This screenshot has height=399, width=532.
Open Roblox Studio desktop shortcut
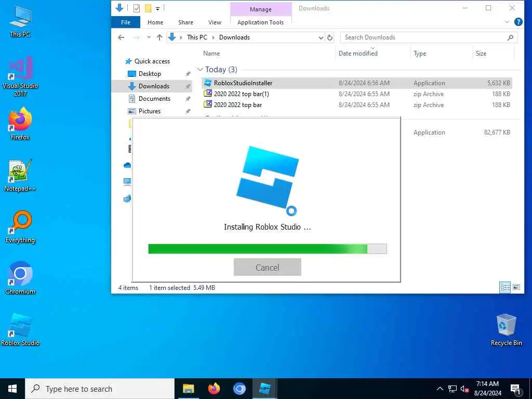(20, 329)
